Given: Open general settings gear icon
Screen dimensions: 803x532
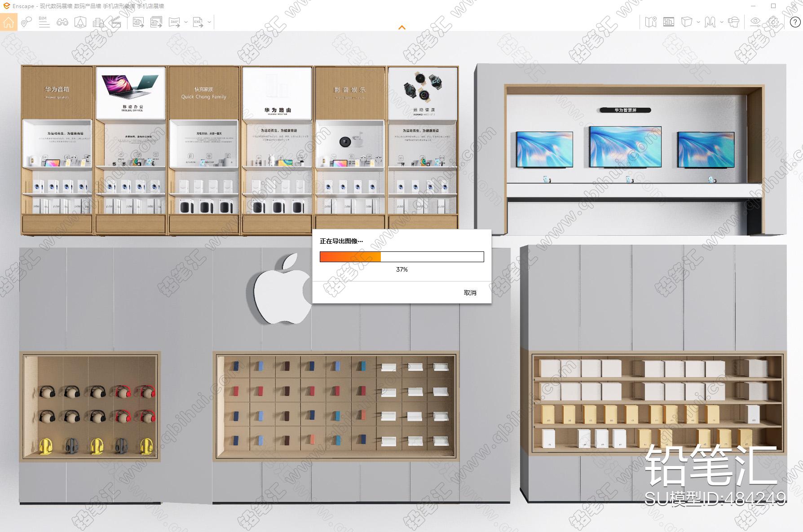Looking at the screenshot, I should tap(773, 22).
